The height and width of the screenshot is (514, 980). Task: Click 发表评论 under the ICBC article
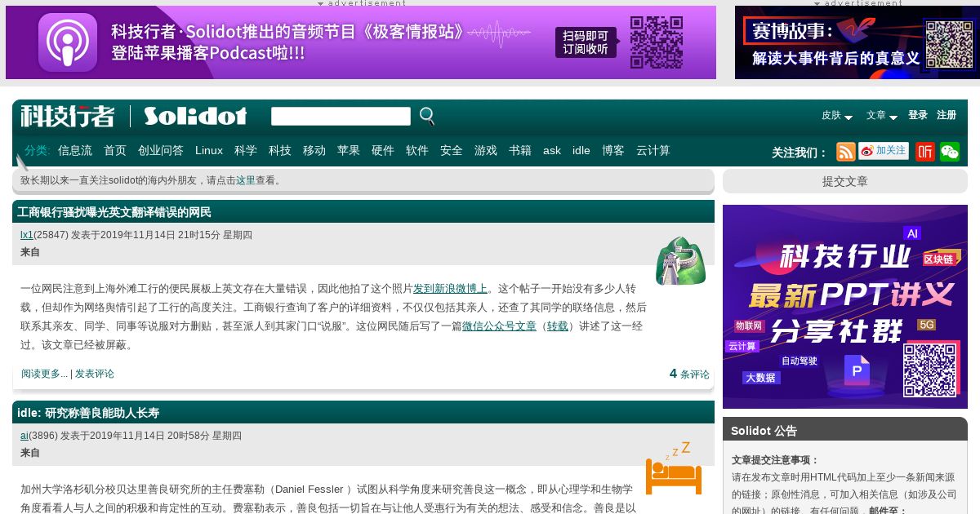(95, 374)
